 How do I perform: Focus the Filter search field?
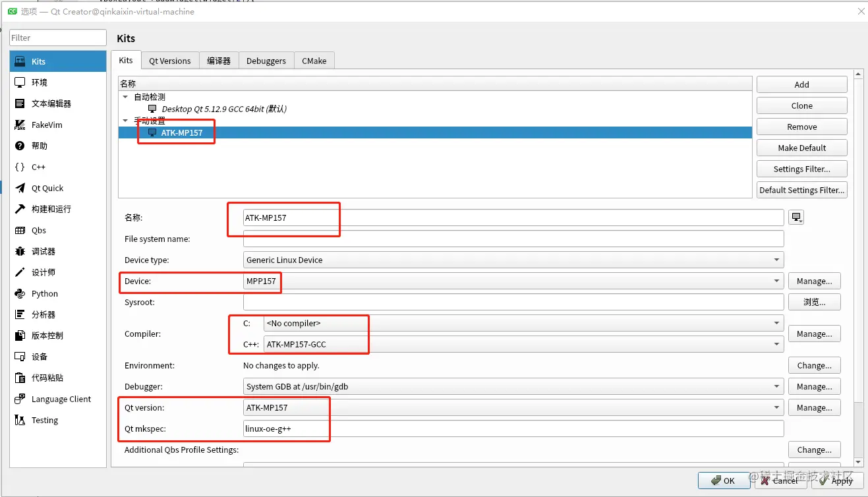(x=58, y=38)
